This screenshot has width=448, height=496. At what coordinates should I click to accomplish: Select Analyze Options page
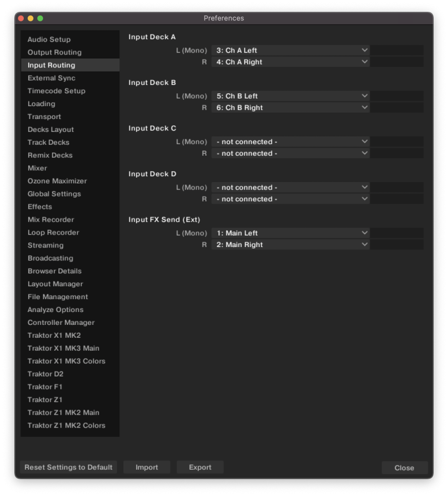[x=70, y=310]
